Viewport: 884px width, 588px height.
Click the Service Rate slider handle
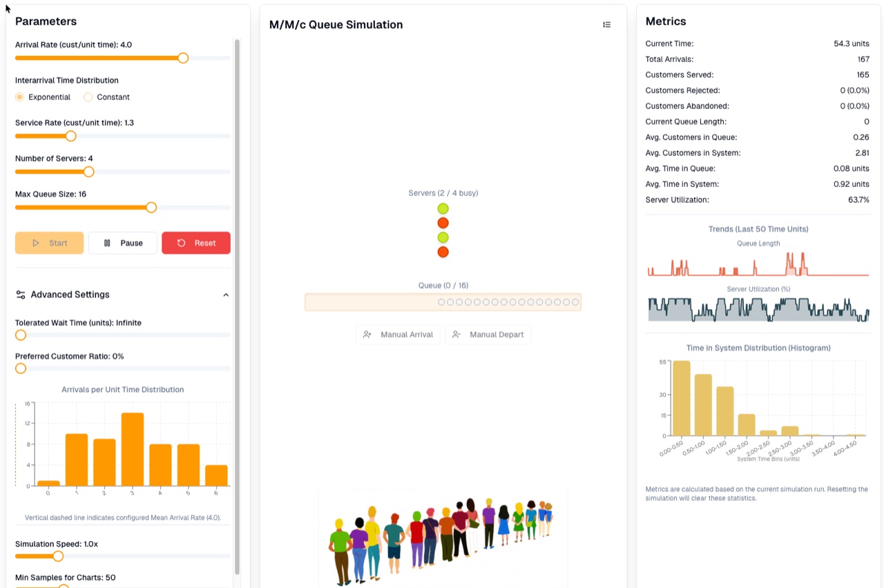click(x=70, y=136)
